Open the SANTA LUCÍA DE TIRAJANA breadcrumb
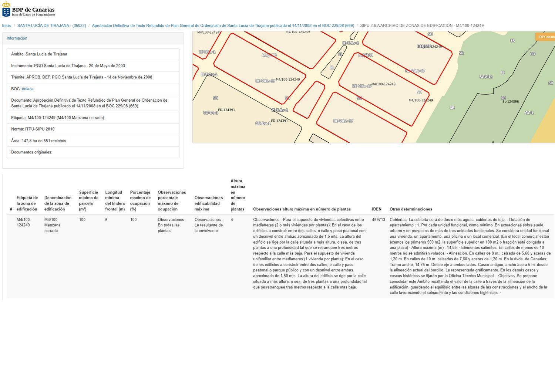This screenshot has width=555, height=392. pos(51,26)
